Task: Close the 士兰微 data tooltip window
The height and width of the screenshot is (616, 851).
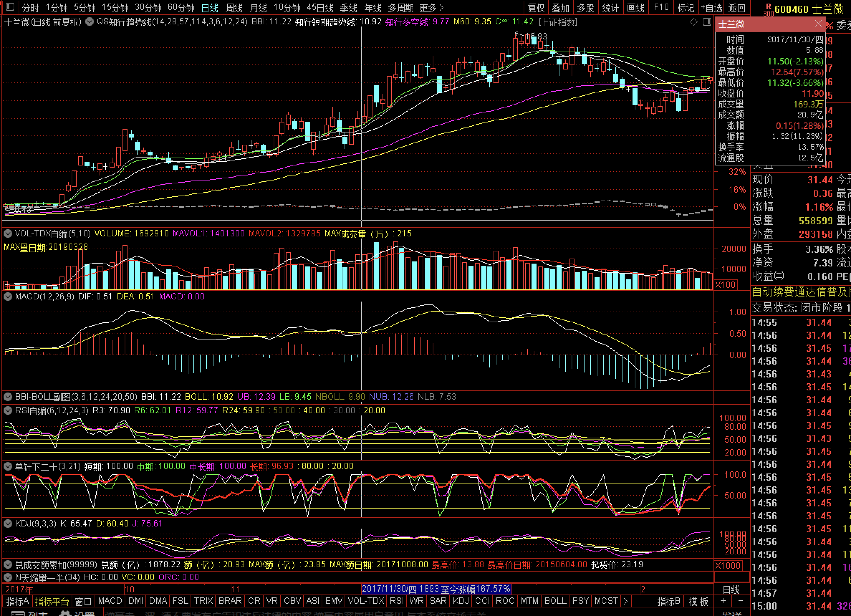Action: point(818,24)
